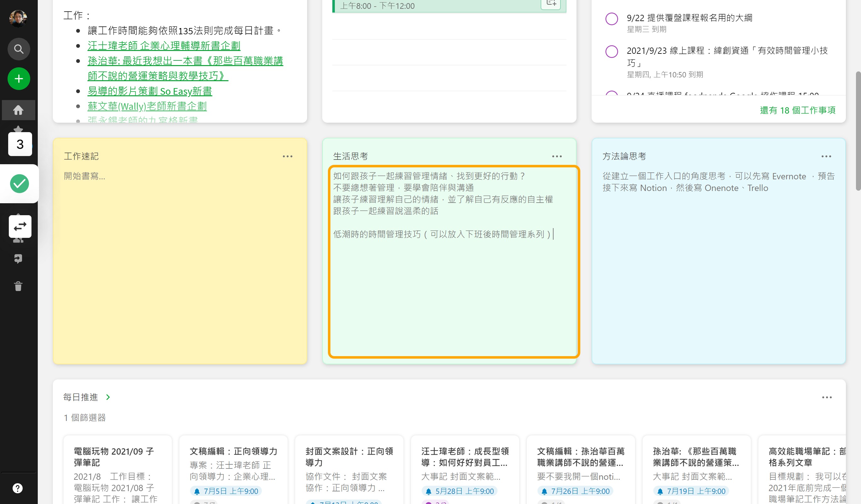Image resolution: width=861 pixels, height=504 pixels.
Task: Click the swap arrows tile
Action: point(20,227)
